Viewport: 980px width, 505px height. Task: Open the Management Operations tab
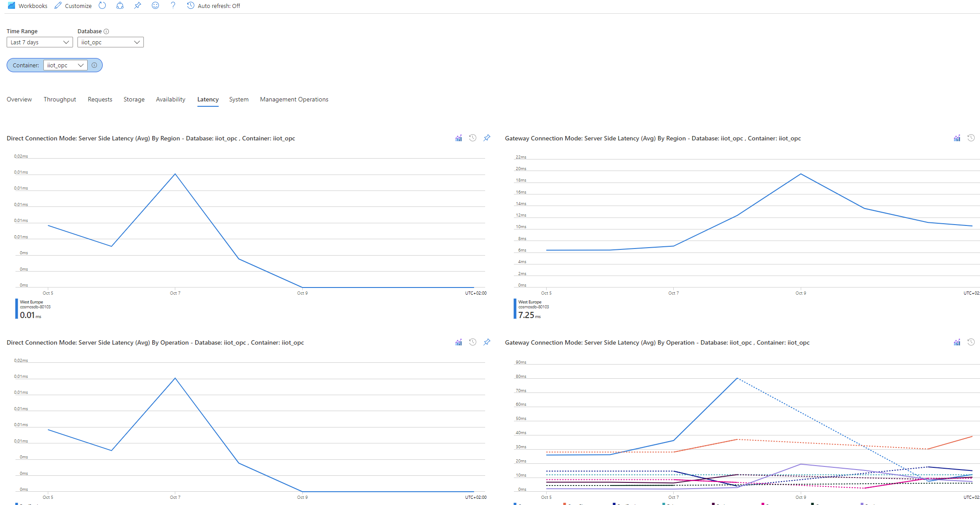pos(294,99)
